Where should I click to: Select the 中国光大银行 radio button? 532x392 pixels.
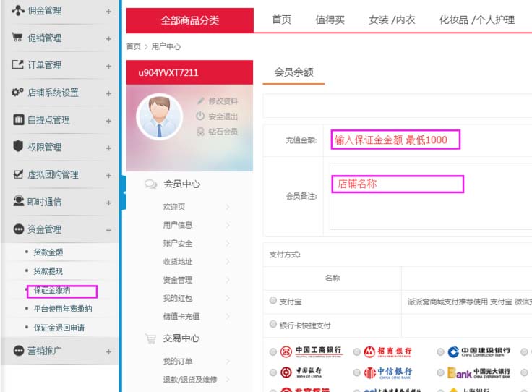[440, 372]
